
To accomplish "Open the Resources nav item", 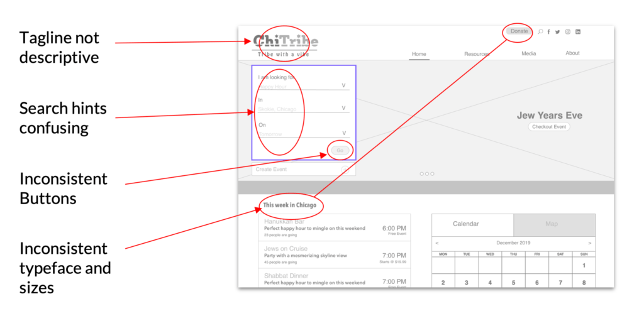I will pos(477,54).
